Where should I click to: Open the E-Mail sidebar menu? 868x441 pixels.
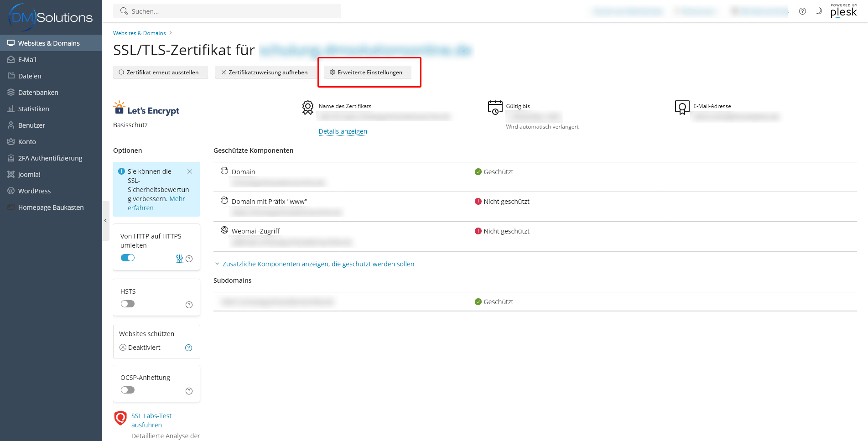coord(27,60)
